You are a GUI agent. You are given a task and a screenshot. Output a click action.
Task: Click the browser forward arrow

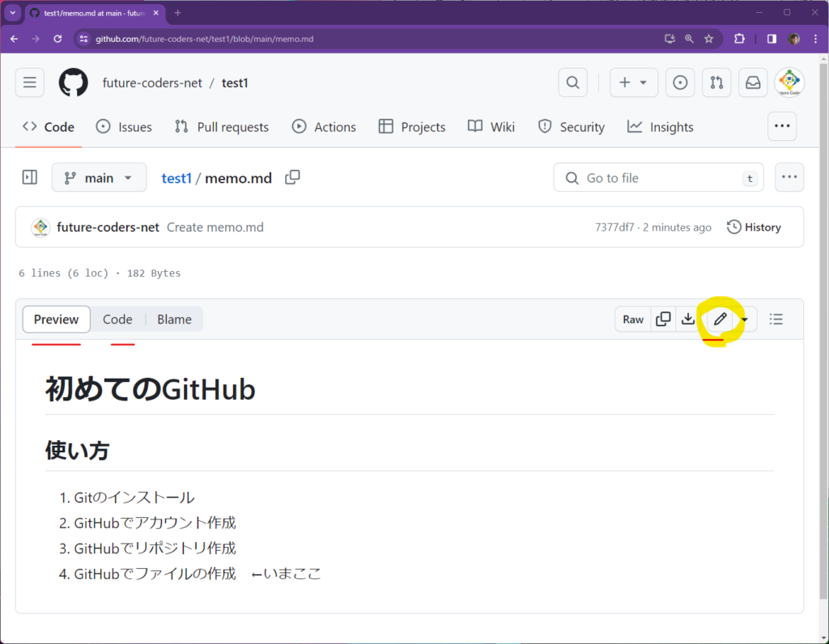[36, 39]
